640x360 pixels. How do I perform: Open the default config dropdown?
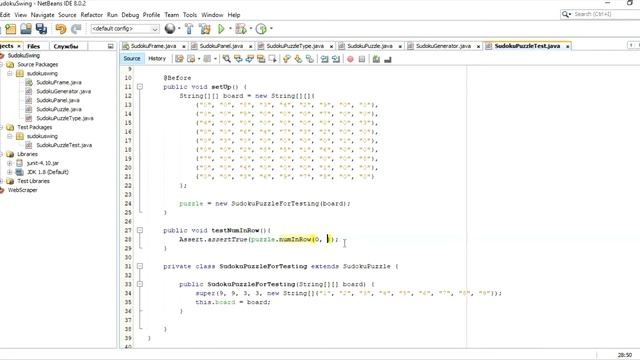click(125, 29)
